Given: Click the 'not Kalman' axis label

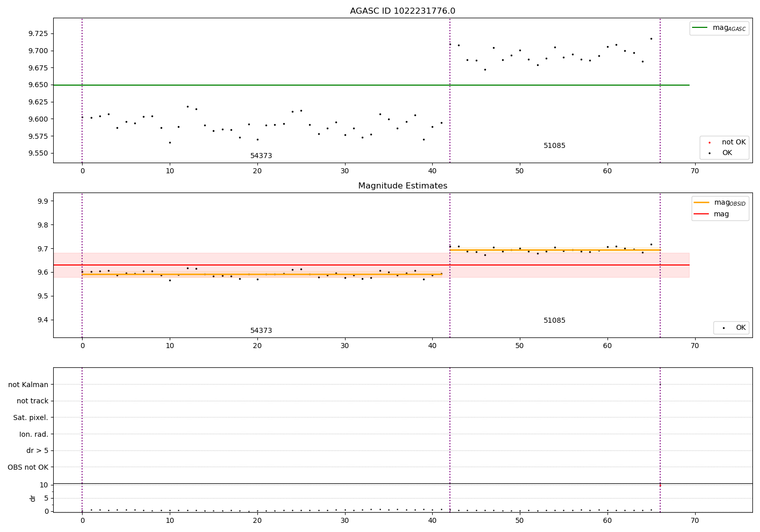Looking at the screenshot, I should click(x=28, y=385).
